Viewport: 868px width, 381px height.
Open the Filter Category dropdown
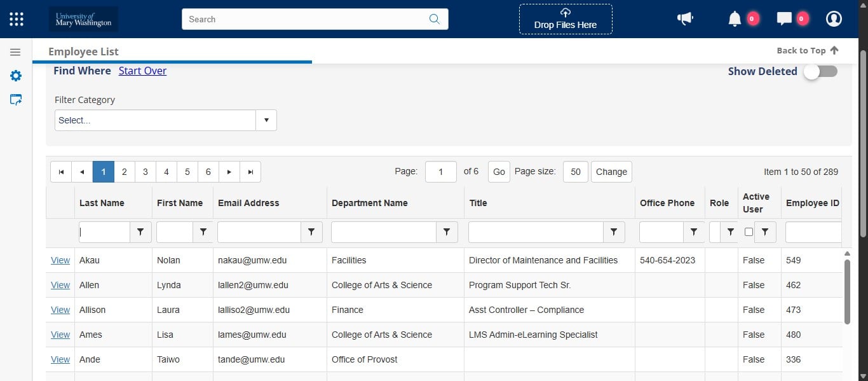266,120
